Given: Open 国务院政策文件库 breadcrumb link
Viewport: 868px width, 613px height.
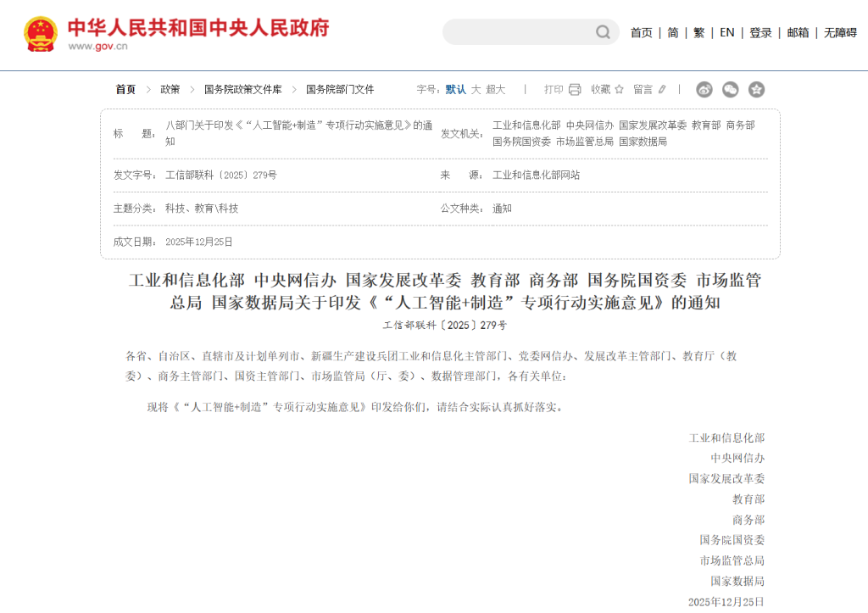Looking at the screenshot, I should [x=243, y=89].
